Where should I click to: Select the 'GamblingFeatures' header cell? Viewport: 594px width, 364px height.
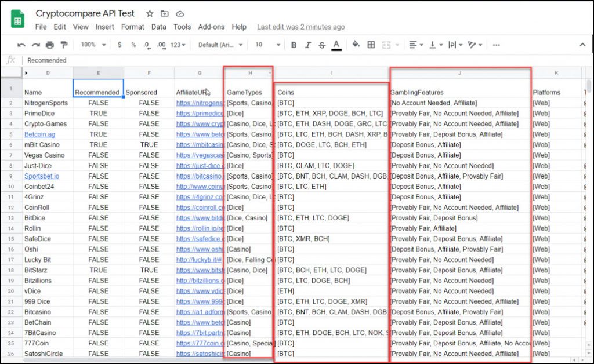tap(460, 88)
